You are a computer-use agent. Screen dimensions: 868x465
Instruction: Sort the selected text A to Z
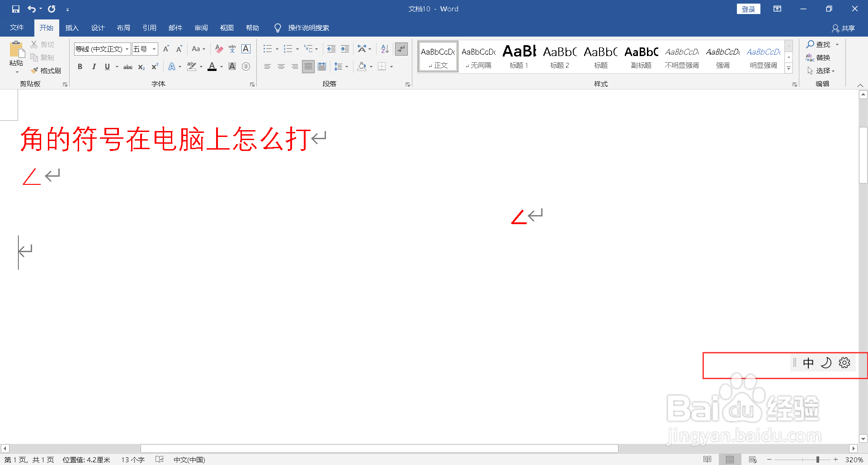point(385,49)
